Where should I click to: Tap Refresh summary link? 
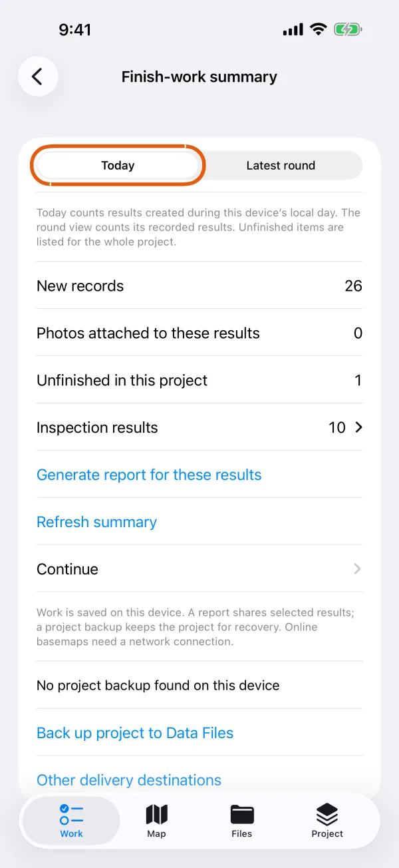pos(96,522)
